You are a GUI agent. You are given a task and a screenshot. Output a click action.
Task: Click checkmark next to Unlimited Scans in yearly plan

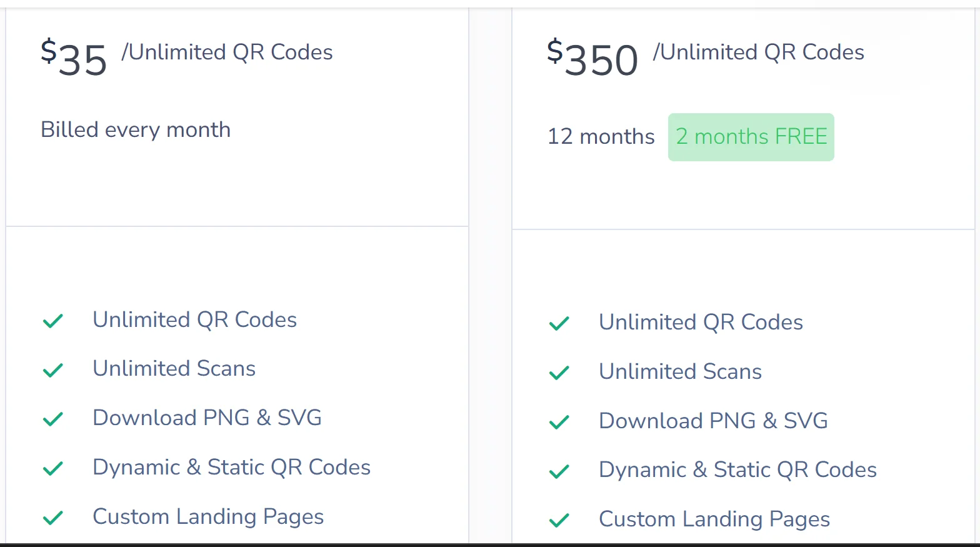pyautogui.click(x=559, y=373)
